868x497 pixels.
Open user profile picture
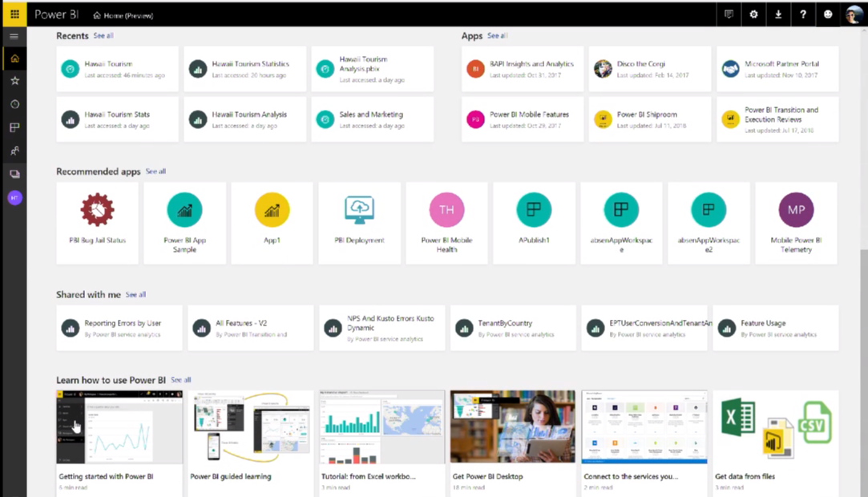click(x=853, y=14)
